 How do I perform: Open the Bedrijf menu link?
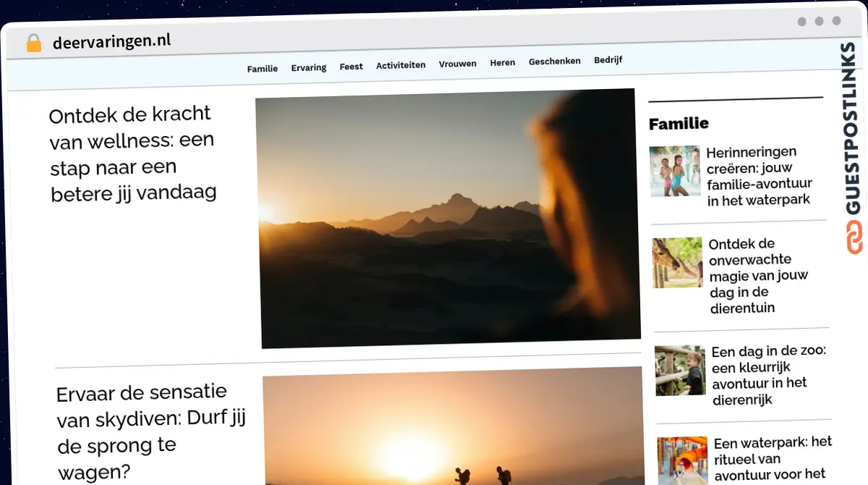pos(608,60)
